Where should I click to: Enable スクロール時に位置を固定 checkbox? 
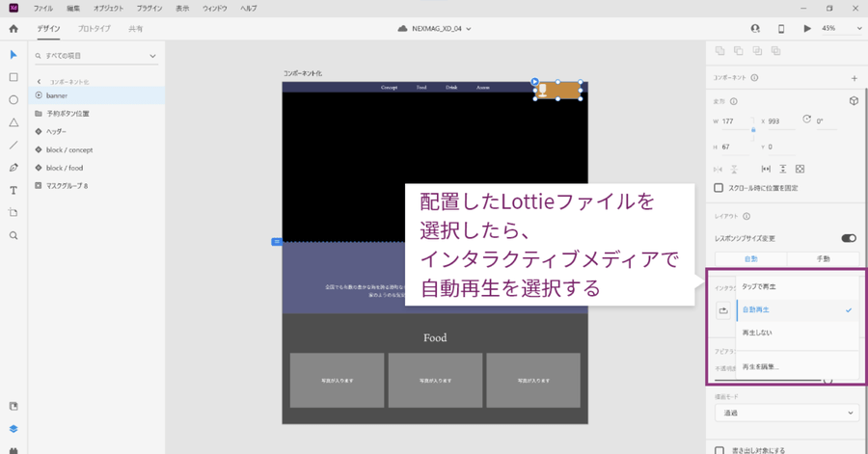pos(719,188)
